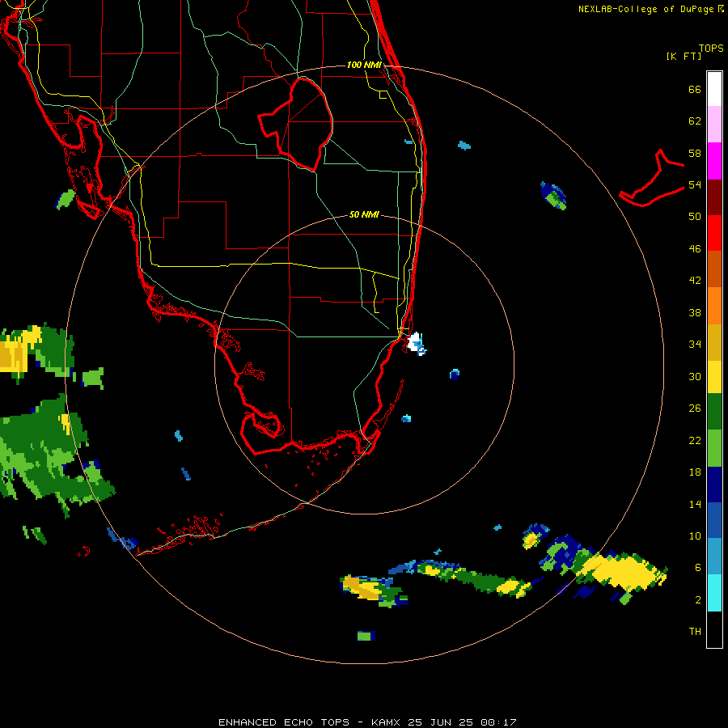
Task: Select the 42 legend value
Action: 695,281
